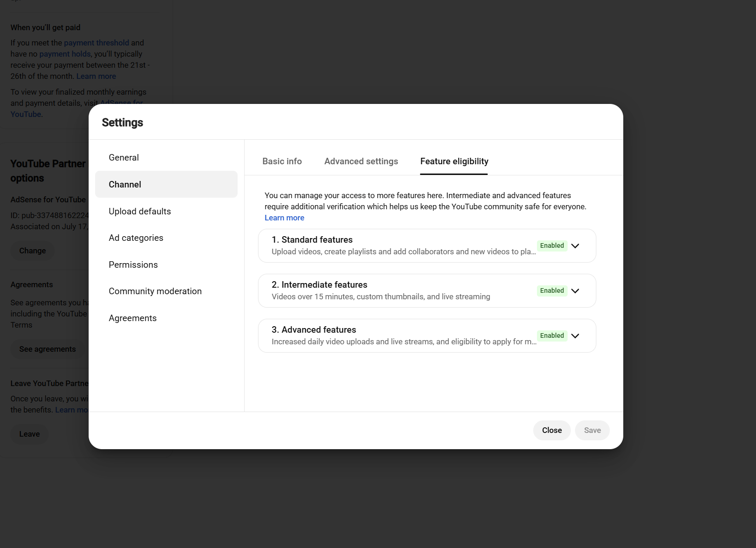Viewport: 756px width, 548px height.
Task: Click the Change button in background page
Action: pyautogui.click(x=32, y=251)
